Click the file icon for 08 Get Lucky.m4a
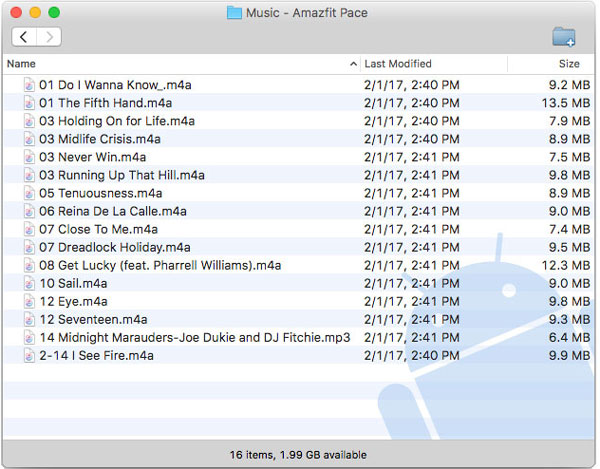This screenshot has width=600, height=469. click(x=29, y=265)
